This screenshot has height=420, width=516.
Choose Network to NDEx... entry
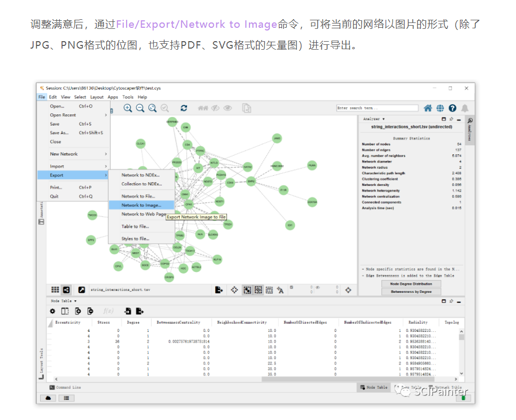(x=142, y=175)
